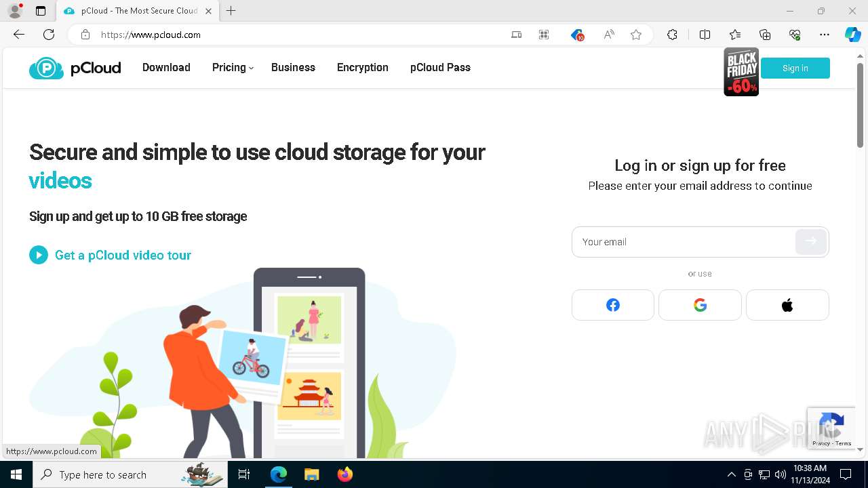The image size is (868, 488).
Task: Open the notification center
Action: pyautogui.click(x=846, y=474)
